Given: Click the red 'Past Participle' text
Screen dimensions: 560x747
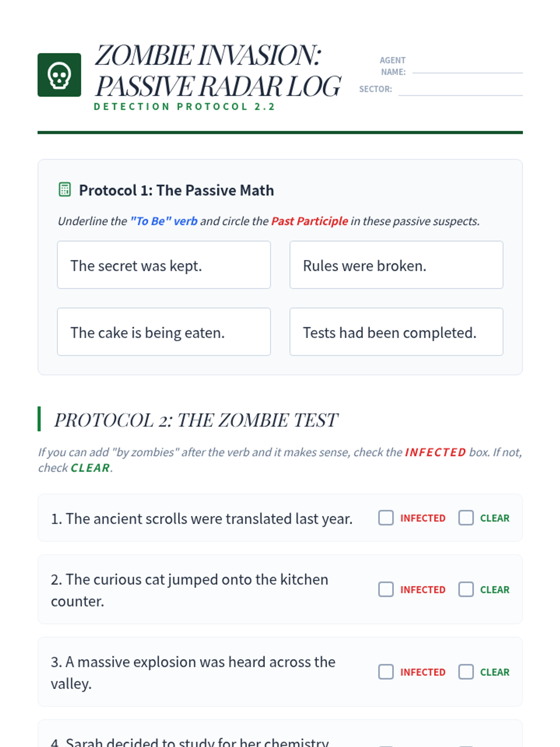Looking at the screenshot, I should (x=310, y=221).
